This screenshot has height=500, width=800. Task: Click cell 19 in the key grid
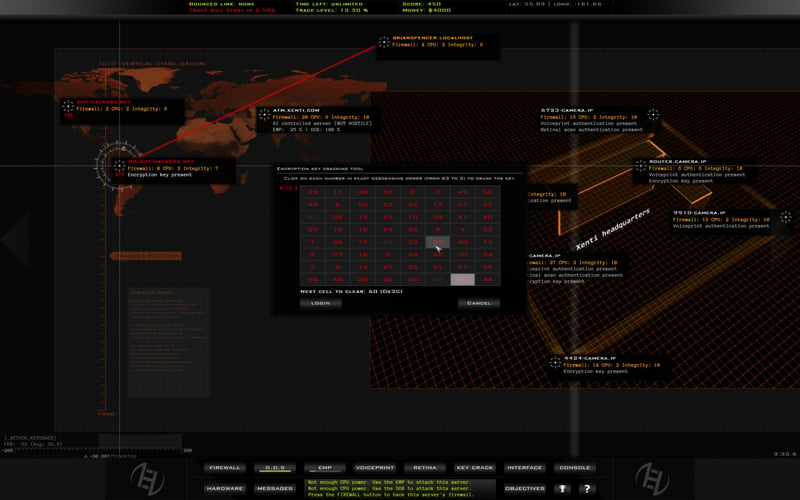(x=338, y=230)
